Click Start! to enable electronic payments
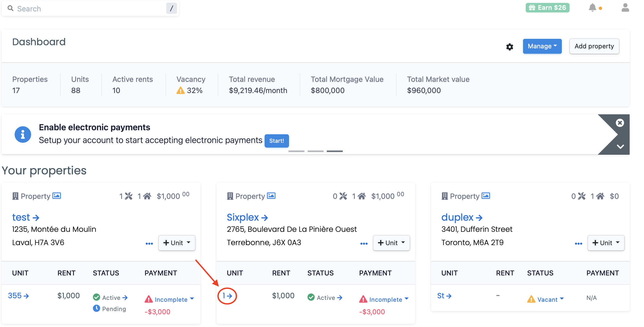Image resolution: width=644 pixels, height=327 pixels. (x=277, y=141)
